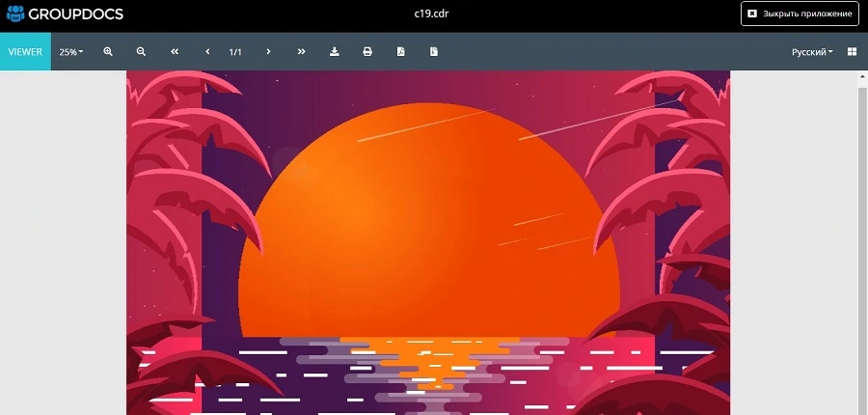Open the Русский language dropdown

(x=812, y=51)
